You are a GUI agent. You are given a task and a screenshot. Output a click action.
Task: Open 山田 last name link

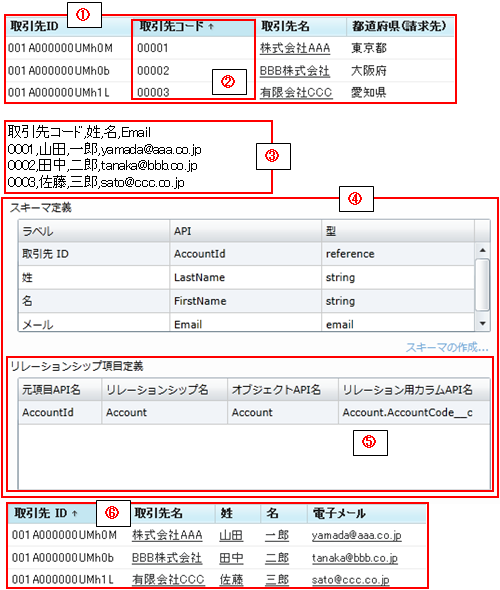click(231, 535)
